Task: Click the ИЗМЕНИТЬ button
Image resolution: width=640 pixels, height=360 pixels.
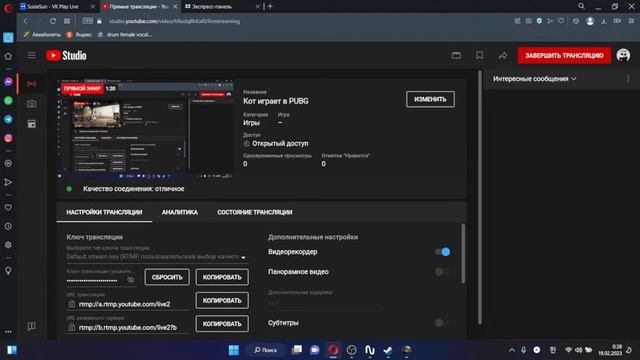Action: click(x=430, y=99)
